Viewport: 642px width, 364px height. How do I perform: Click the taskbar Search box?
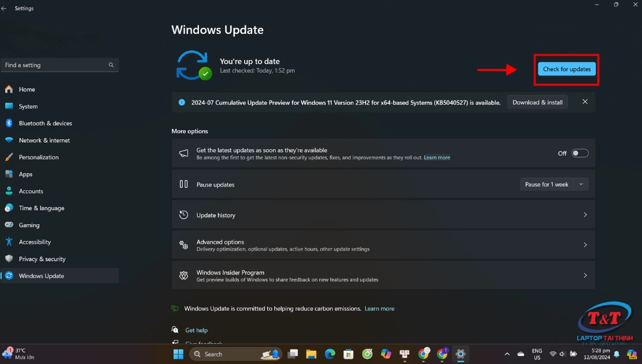pos(236,354)
